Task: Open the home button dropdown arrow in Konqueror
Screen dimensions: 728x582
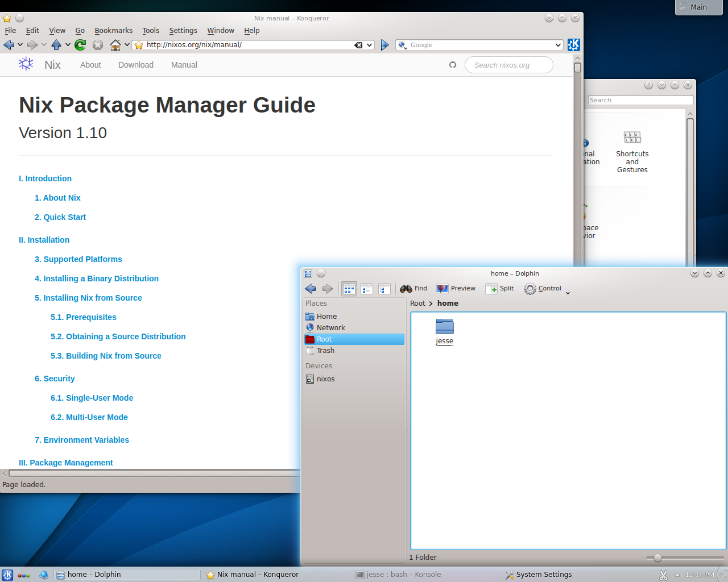Action: [x=127, y=45]
